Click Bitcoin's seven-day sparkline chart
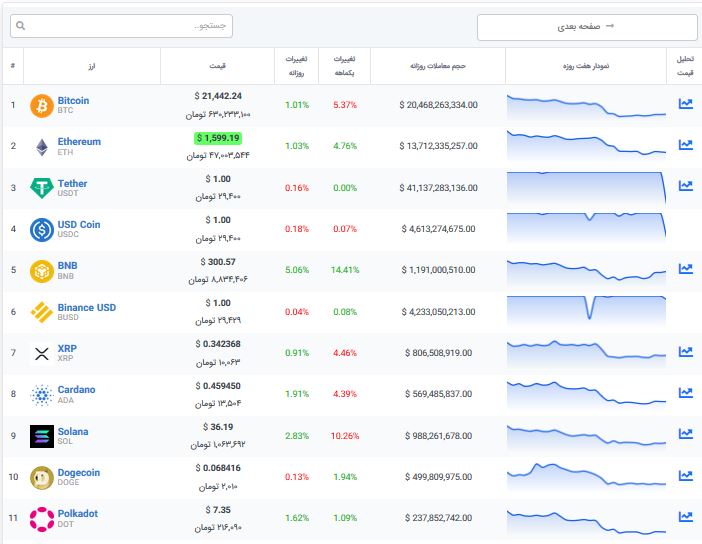 tap(586, 107)
